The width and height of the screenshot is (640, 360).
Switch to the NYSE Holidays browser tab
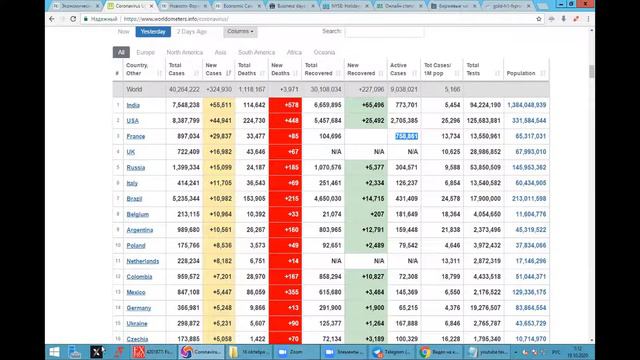[345, 6]
